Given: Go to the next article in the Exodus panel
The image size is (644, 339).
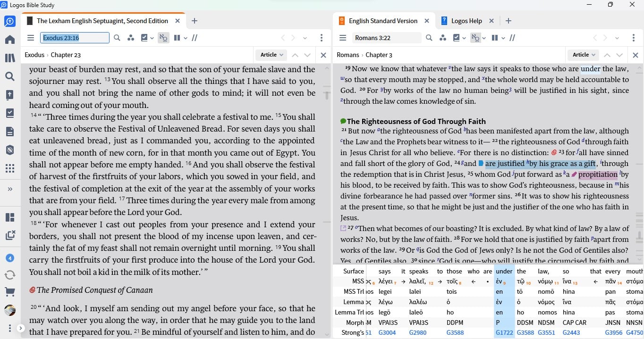Looking at the screenshot, I should click(x=307, y=55).
